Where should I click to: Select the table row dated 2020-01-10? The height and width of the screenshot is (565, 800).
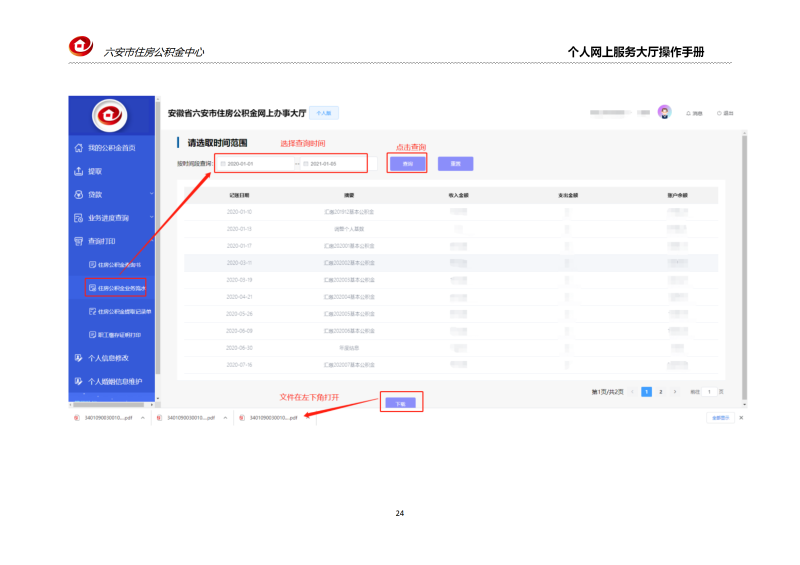pyautogui.click(x=451, y=212)
